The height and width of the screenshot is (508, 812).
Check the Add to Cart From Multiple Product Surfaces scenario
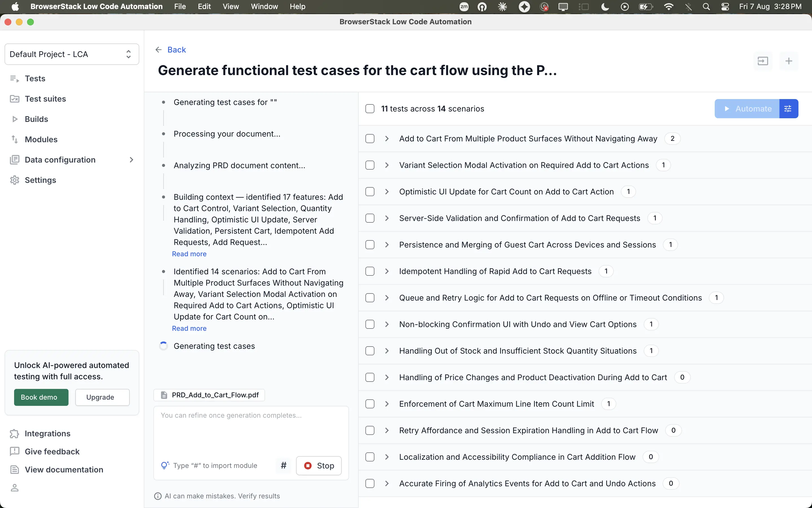(x=370, y=139)
